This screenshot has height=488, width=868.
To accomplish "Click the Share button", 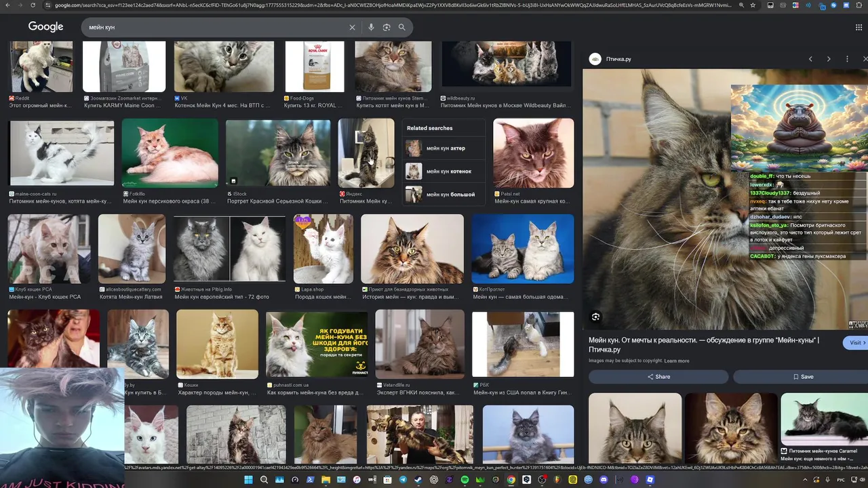I will [x=658, y=377].
